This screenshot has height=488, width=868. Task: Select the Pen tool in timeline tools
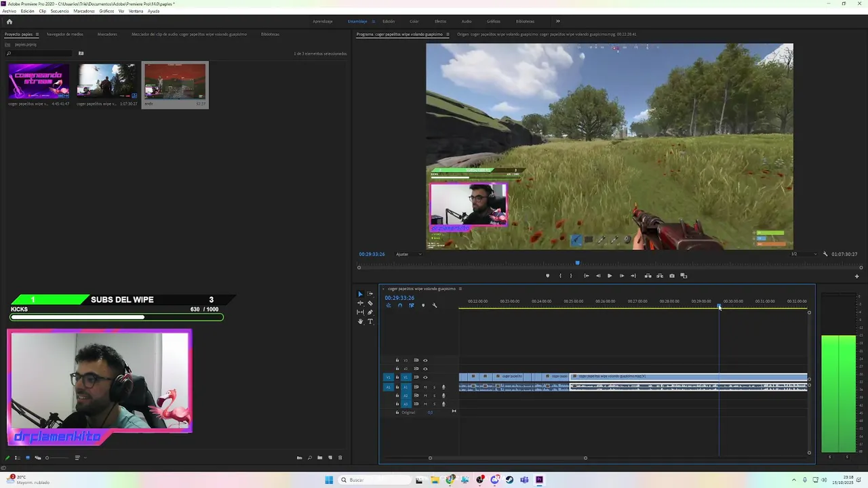370,312
